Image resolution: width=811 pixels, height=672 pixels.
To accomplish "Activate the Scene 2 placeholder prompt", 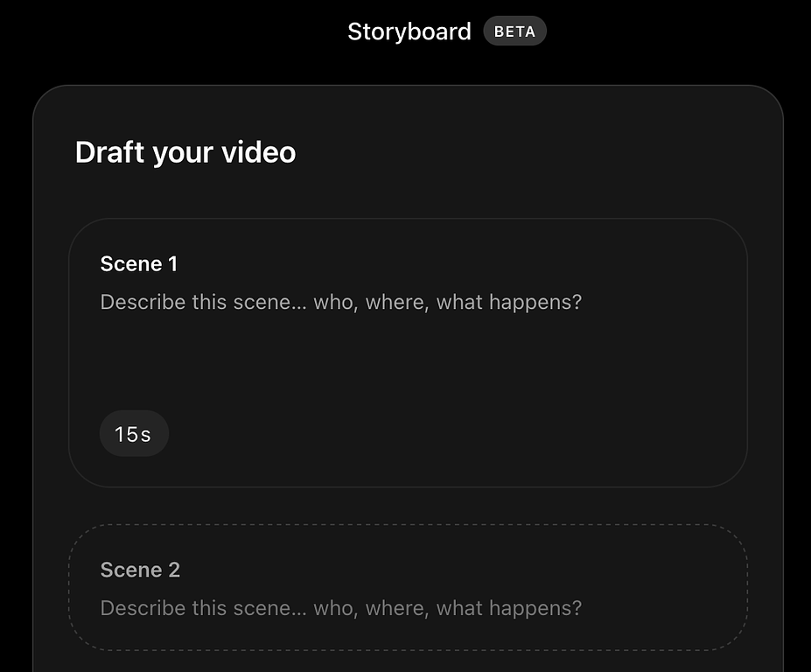I will (x=339, y=607).
